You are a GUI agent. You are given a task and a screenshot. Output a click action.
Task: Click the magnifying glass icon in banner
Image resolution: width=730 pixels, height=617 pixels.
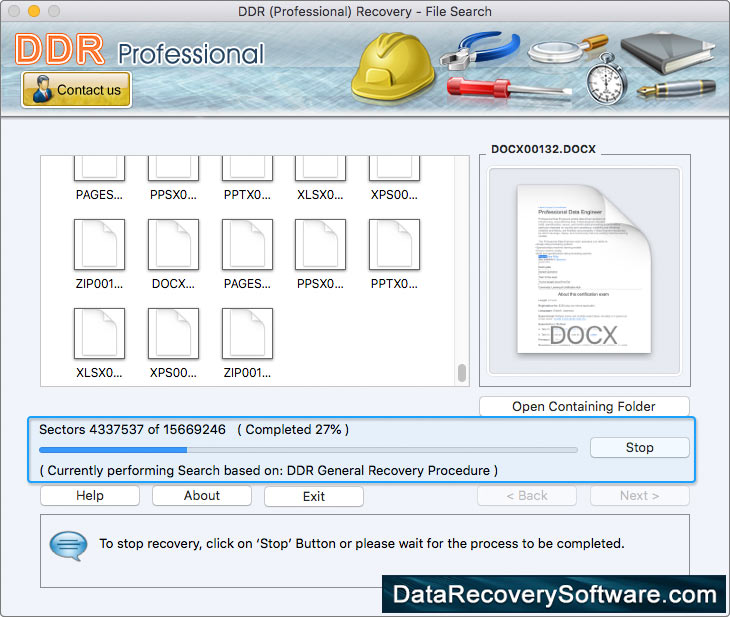click(x=568, y=48)
